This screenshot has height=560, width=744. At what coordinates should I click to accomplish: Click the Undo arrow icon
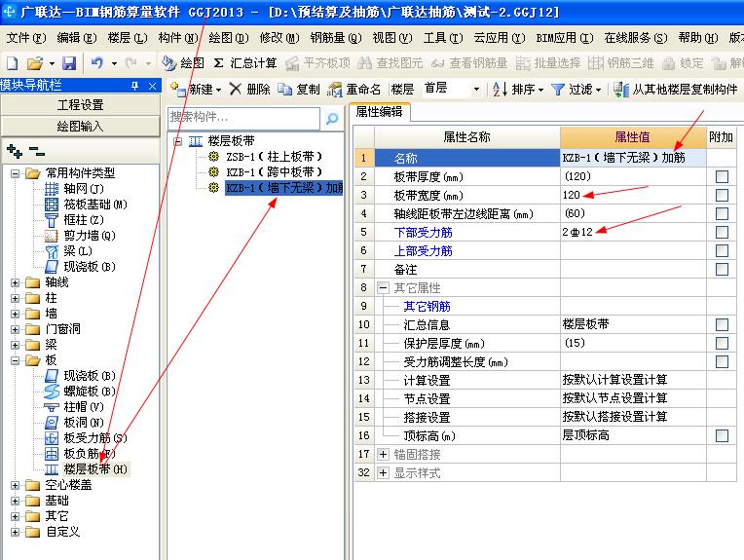coord(96,63)
